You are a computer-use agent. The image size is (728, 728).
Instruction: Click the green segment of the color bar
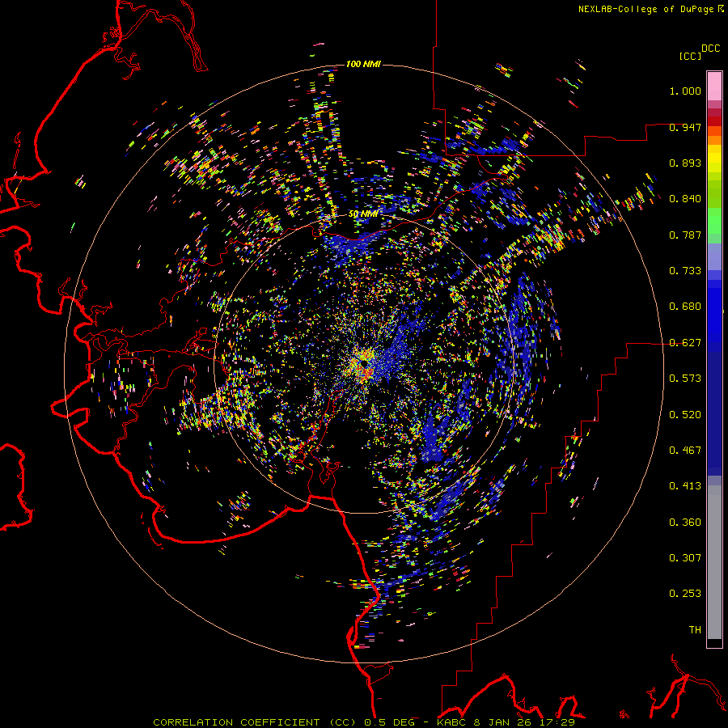coord(714,221)
